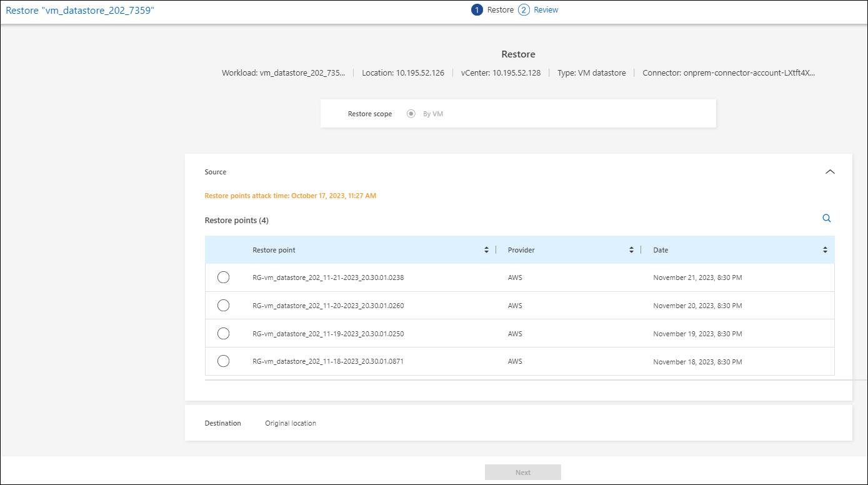Click the step 2 Review circle icon

coord(524,10)
